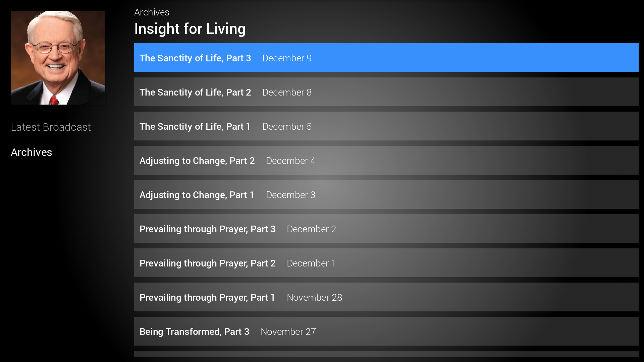This screenshot has width=644, height=362.
Task: Click the partially visible bottom list row
Action: [x=386, y=354]
